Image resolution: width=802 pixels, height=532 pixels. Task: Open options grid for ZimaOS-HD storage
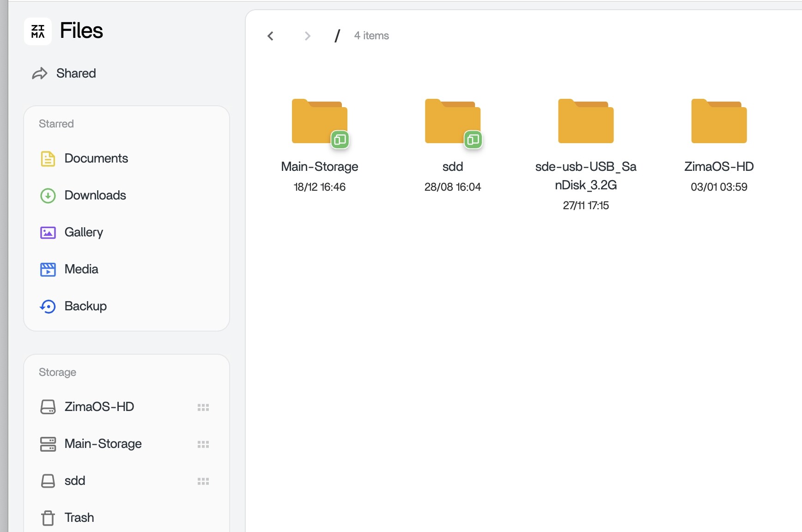tap(203, 407)
